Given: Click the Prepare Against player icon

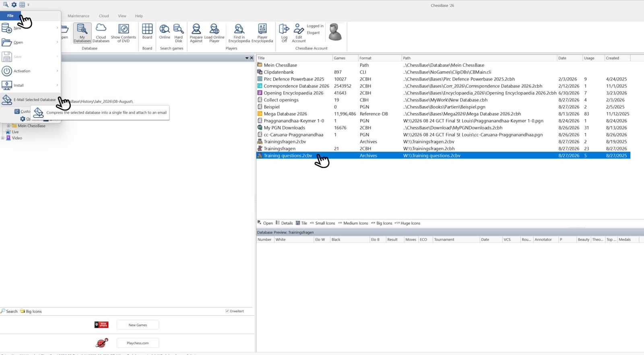Looking at the screenshot, I should click(x=196, y=33).
